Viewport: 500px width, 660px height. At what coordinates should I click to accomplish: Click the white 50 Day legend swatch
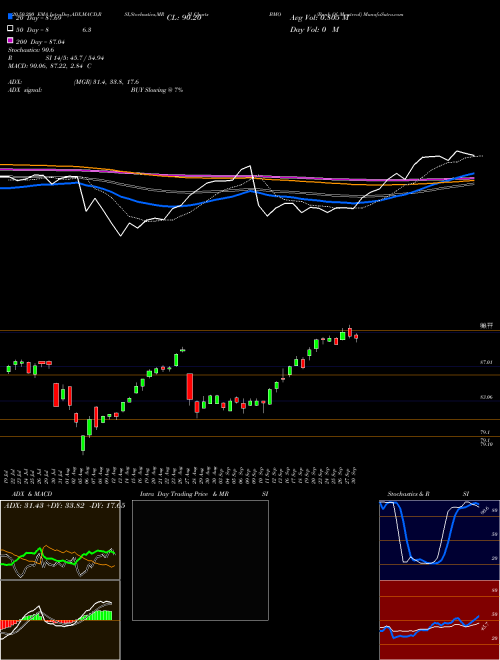(x=10, y=29)
